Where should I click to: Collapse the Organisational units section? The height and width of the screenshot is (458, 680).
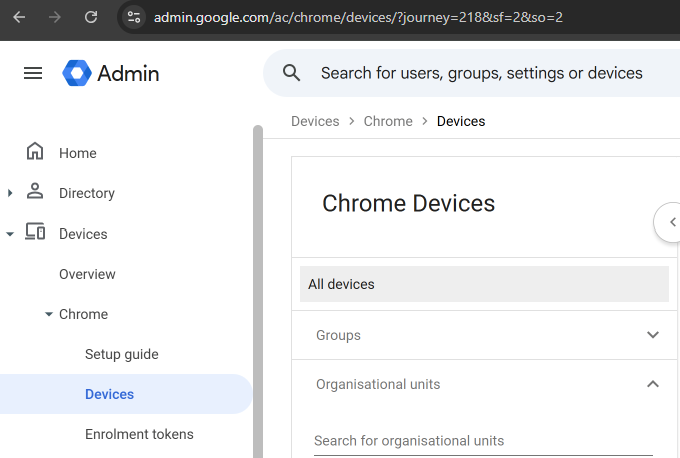(653, 384)
